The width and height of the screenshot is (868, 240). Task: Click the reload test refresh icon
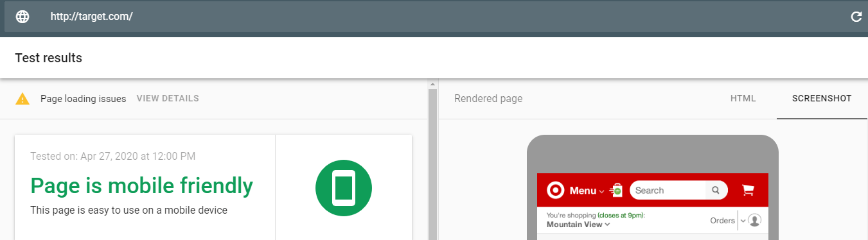856,17
